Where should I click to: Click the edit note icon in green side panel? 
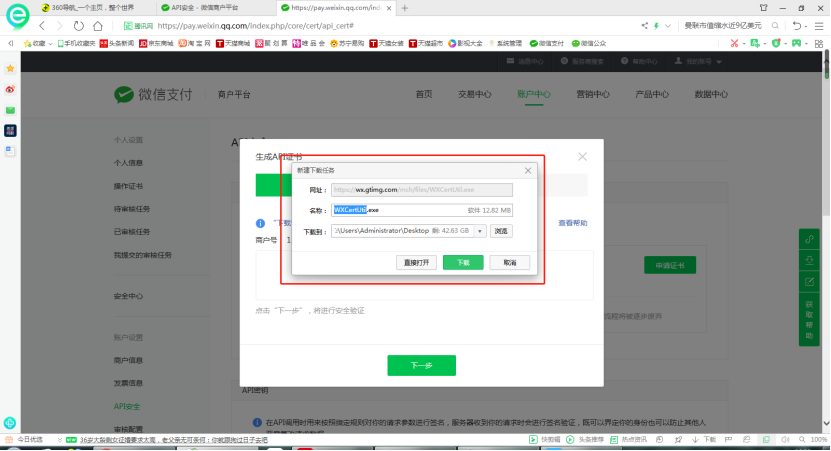click(x=809, y=281)
